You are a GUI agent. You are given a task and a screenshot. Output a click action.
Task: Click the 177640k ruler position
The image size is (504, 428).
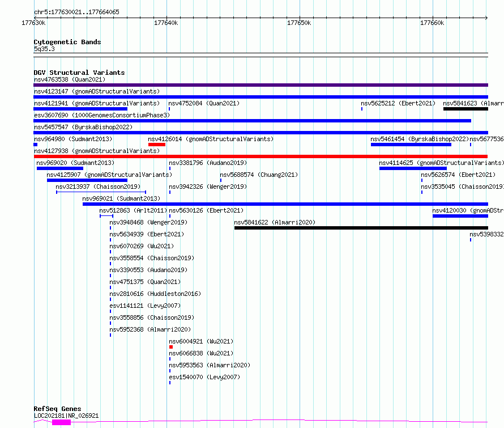click(166, 23)
